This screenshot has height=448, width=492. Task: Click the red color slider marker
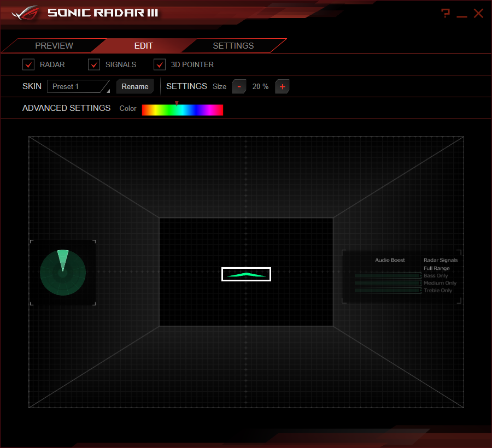[177, 103]
